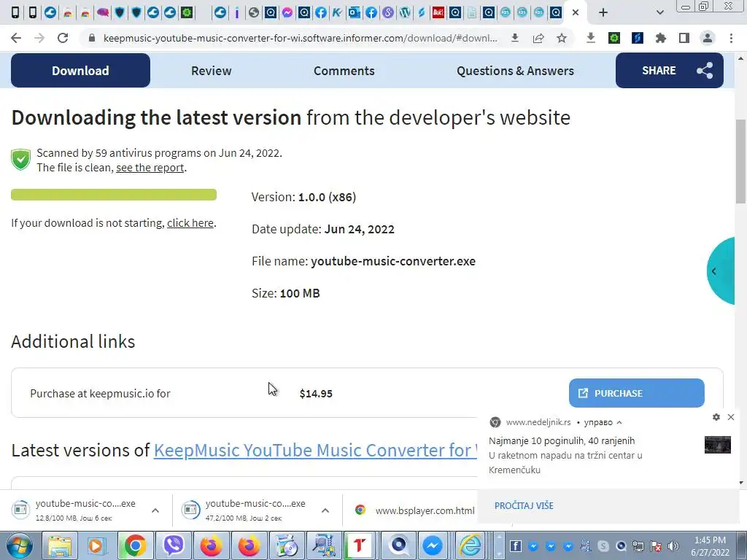The image size is (747, 560).
Task: Open a new browser tab
Action: point(603,13)
